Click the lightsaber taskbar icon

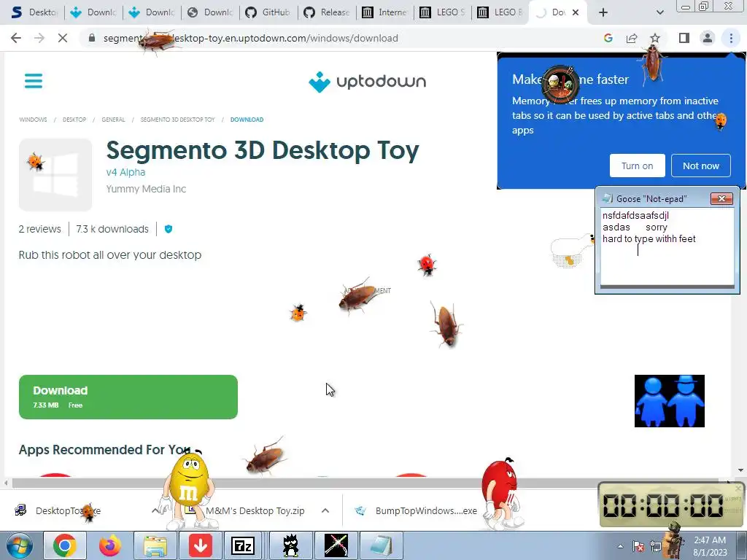pyautogui.click(x=336, y=545)
